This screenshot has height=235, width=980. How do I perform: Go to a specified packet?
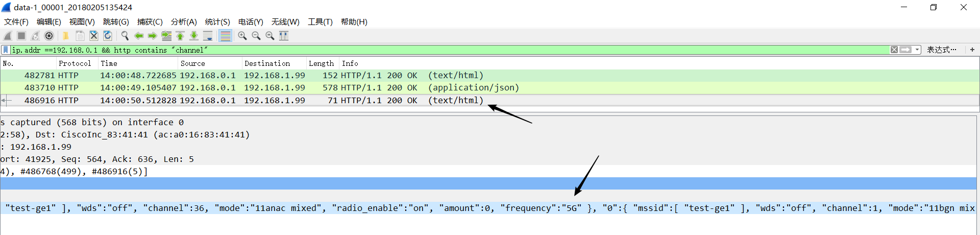(166, 36)
